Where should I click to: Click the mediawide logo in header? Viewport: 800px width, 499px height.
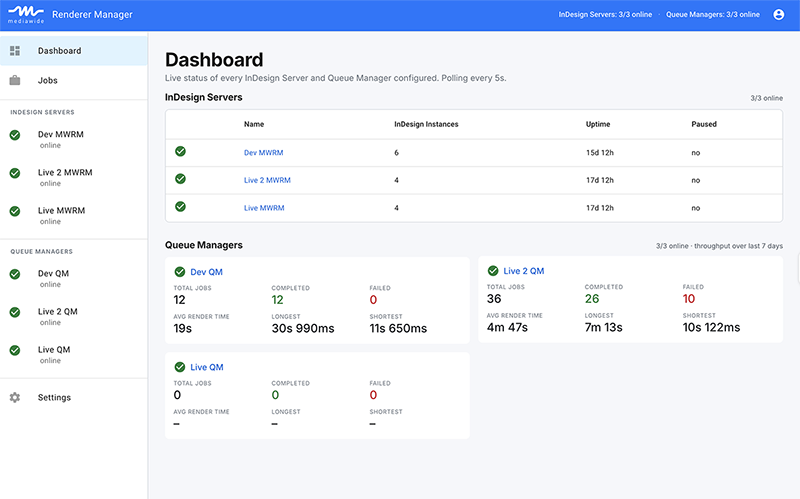click(x=26, y=14)
